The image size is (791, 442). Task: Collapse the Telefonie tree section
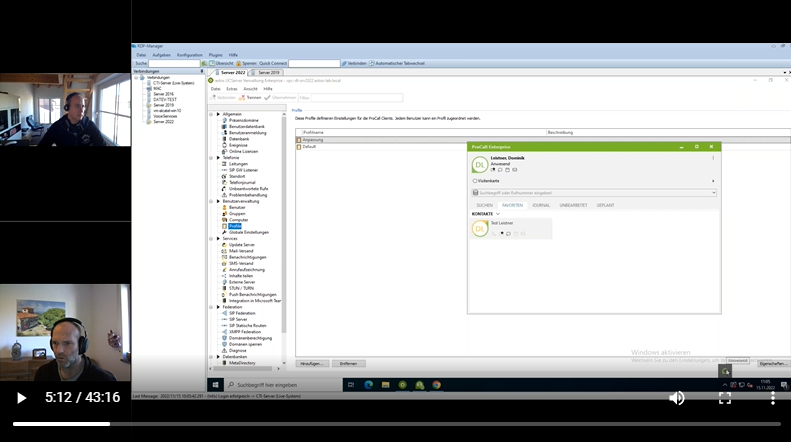212,158
